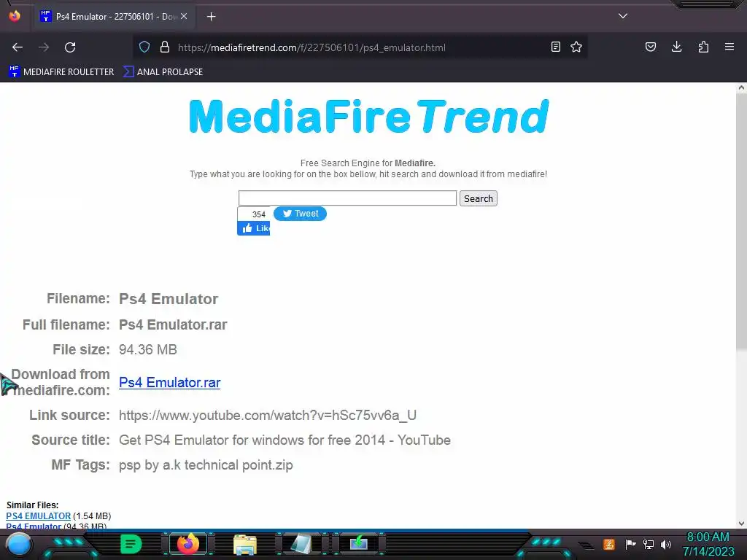Show site security lock info
Image resolution: width=747 pixels, height=560 pixels.
click(x=165, y=47)
